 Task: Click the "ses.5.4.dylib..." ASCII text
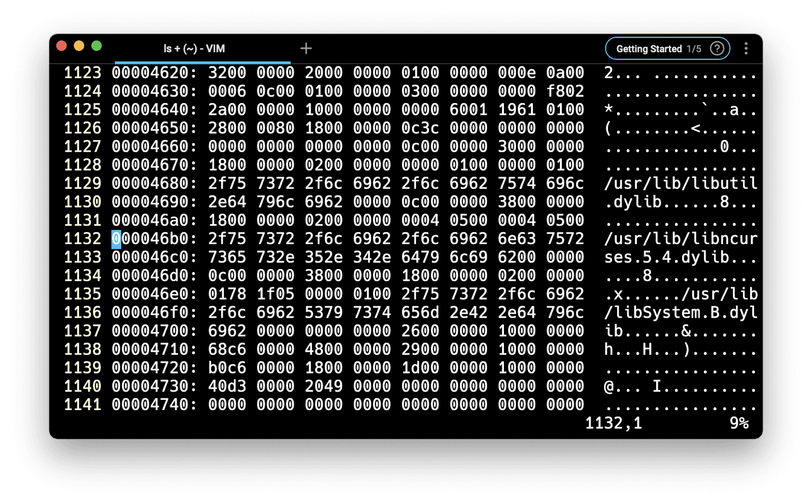[x=681, y=257]
